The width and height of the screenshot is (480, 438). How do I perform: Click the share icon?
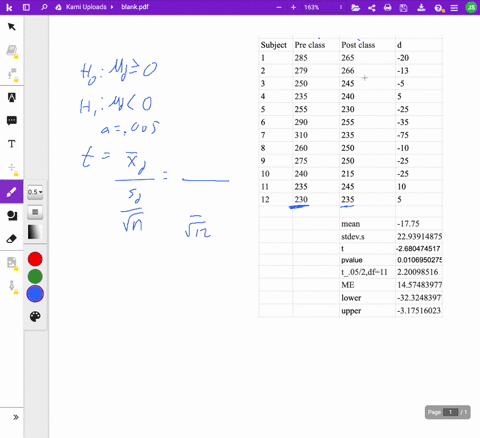372,7
